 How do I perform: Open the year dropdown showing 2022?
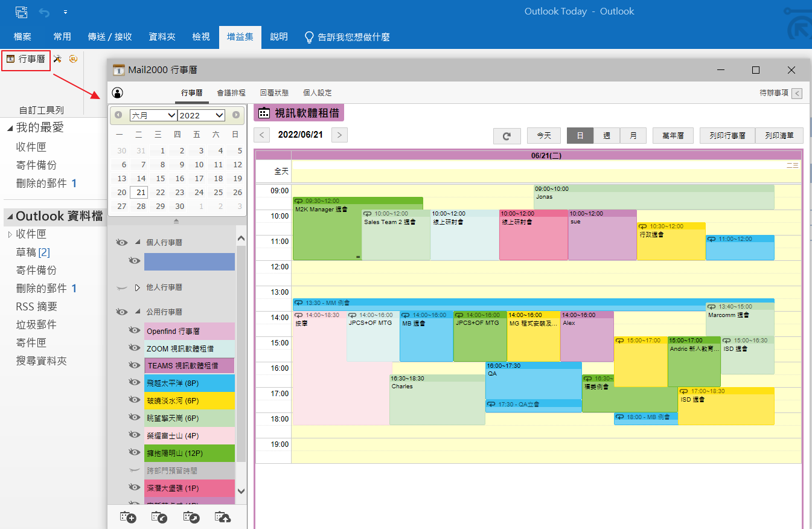202,115
